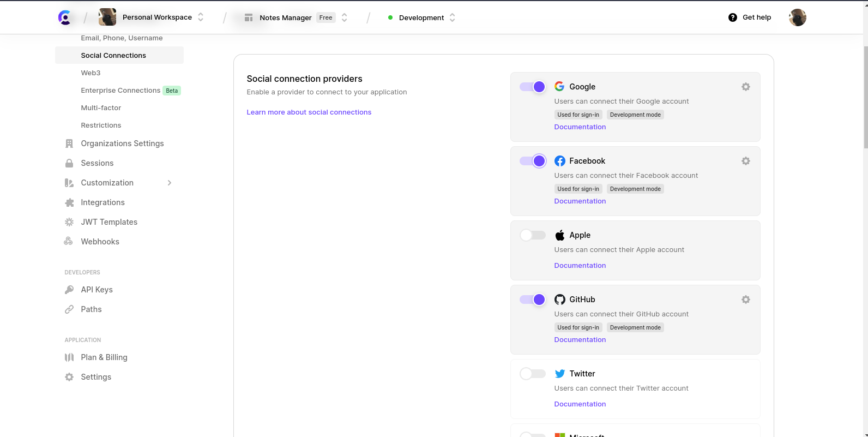
Task: Open the Notes Manager app switcher arrows
Action: click(344, 17)
